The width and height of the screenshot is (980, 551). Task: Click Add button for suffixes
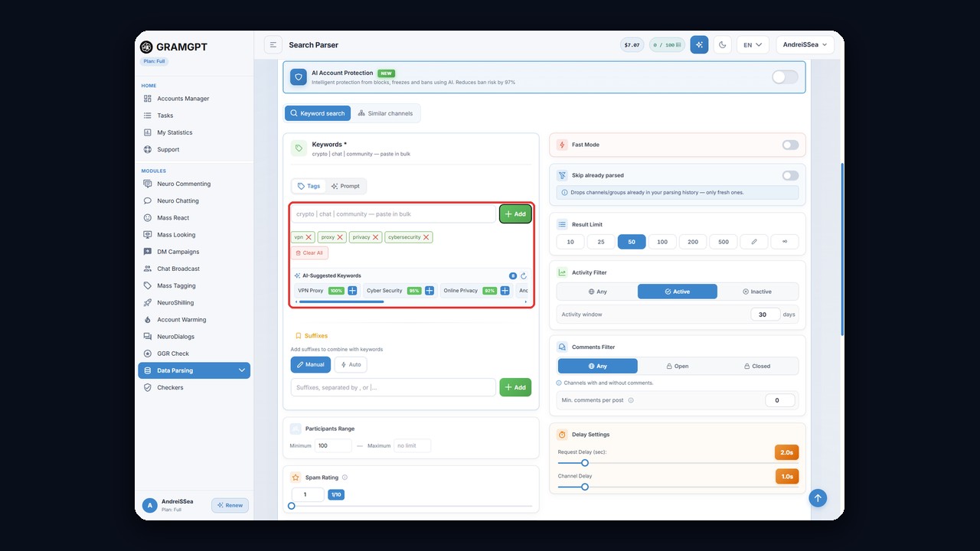515,387
